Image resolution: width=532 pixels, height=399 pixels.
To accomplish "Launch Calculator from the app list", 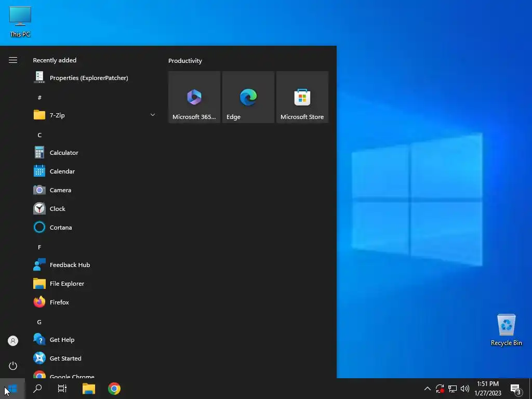I will pos(95,153).
